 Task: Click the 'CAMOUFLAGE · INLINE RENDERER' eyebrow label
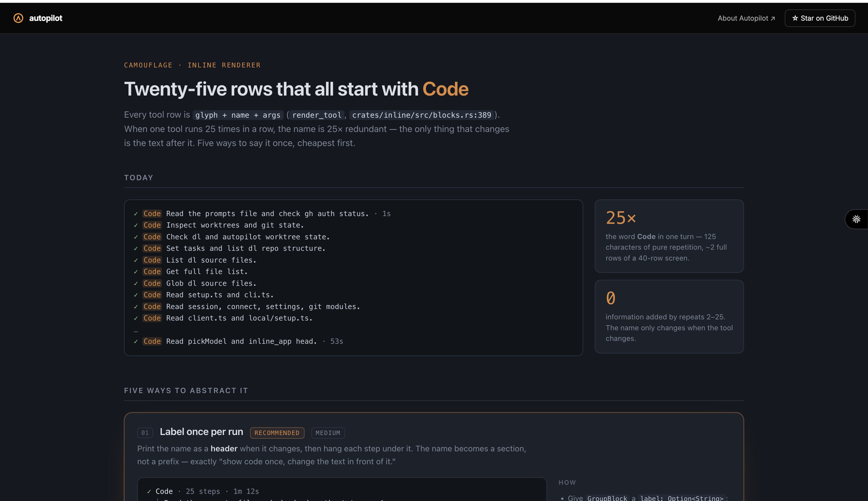pyautogui.click(x=192, y=65)
